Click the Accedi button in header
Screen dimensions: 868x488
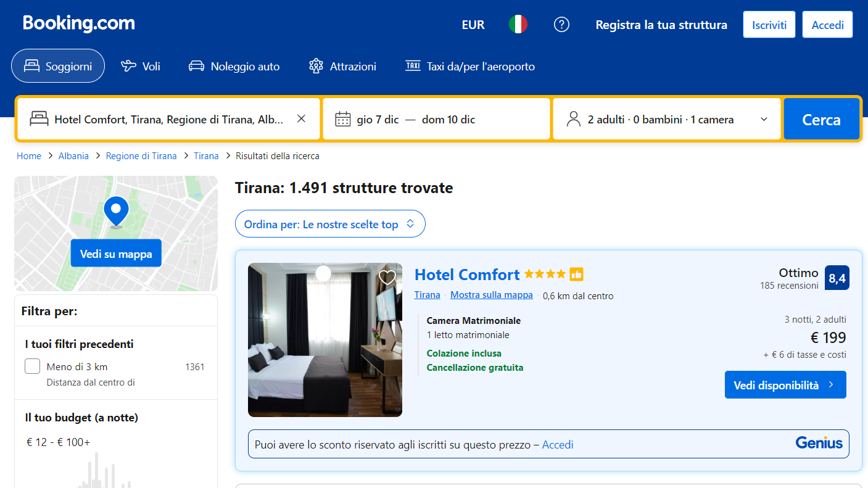point(828,25)
